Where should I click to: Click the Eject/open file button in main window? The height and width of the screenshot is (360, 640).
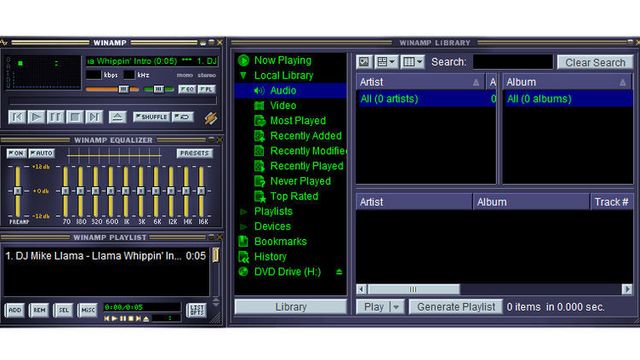(x=117, y=117)
